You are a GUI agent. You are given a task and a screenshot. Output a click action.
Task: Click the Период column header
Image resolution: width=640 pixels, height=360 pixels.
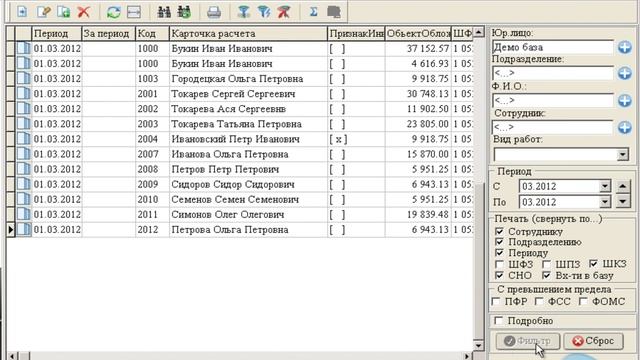click(x=57, y=33)
